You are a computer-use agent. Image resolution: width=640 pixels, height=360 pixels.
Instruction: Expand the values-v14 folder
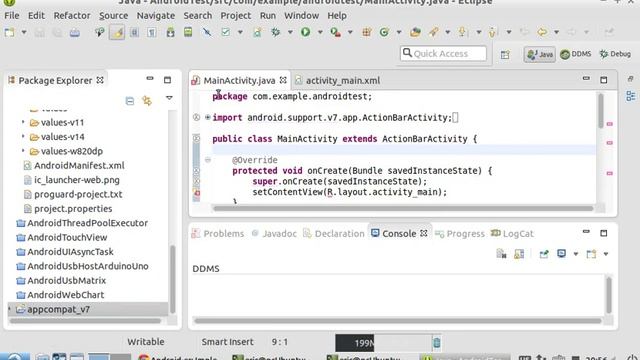pyautogui.click(x=23, y=136)
